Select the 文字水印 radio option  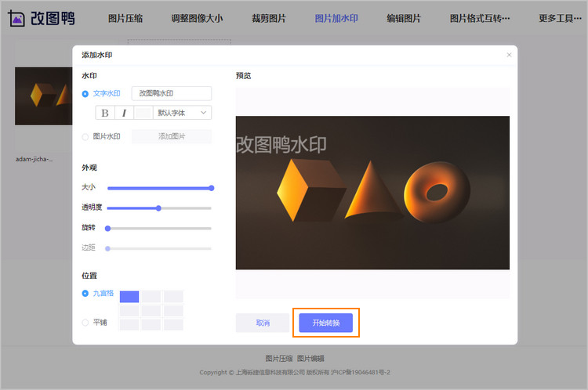(85, 94)
